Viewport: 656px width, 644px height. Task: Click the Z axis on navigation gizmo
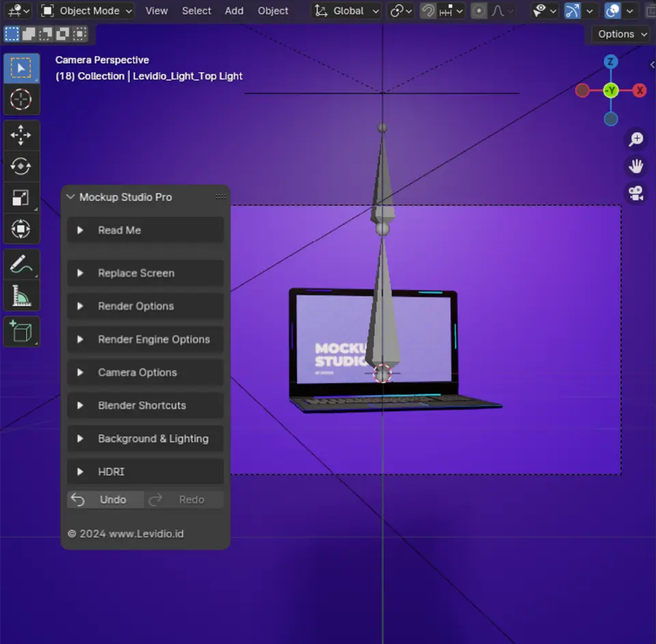pos(611,62)
